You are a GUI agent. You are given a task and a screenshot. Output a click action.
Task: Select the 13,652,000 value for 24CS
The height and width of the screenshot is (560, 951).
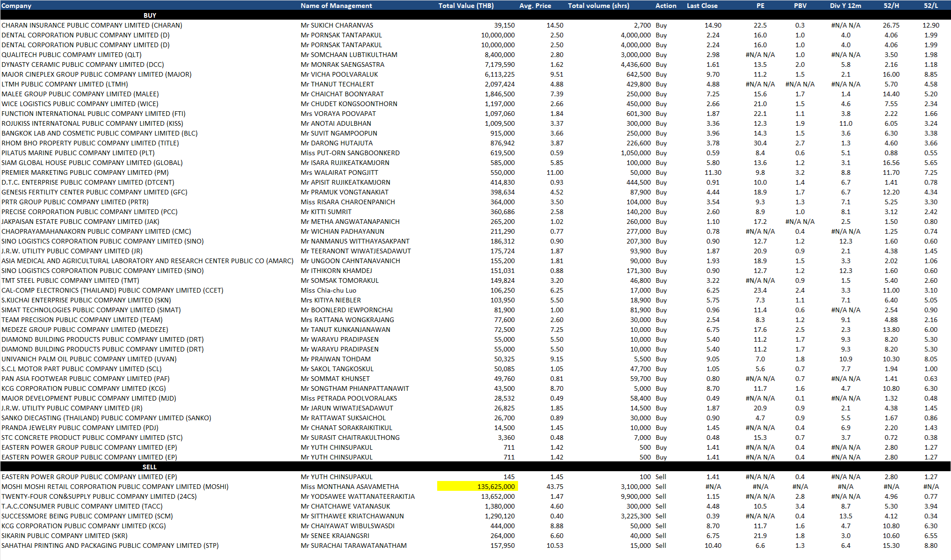(497, 496)
